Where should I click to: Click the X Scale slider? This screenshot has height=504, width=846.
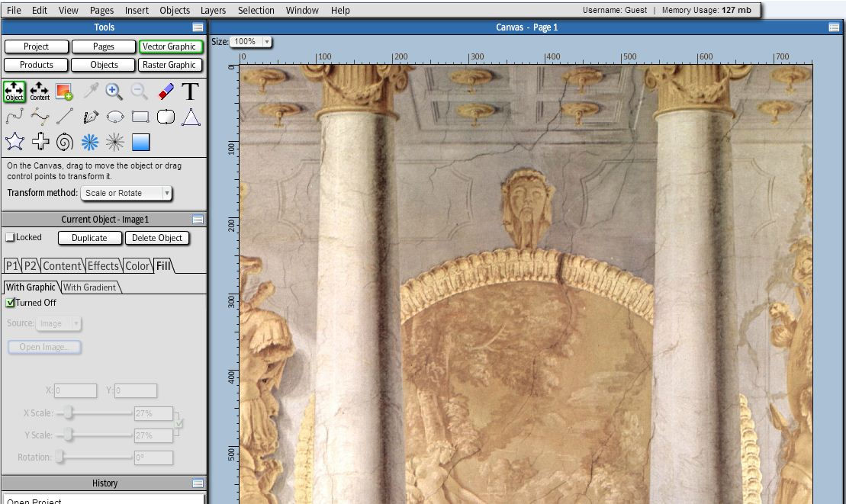(95, 413)
